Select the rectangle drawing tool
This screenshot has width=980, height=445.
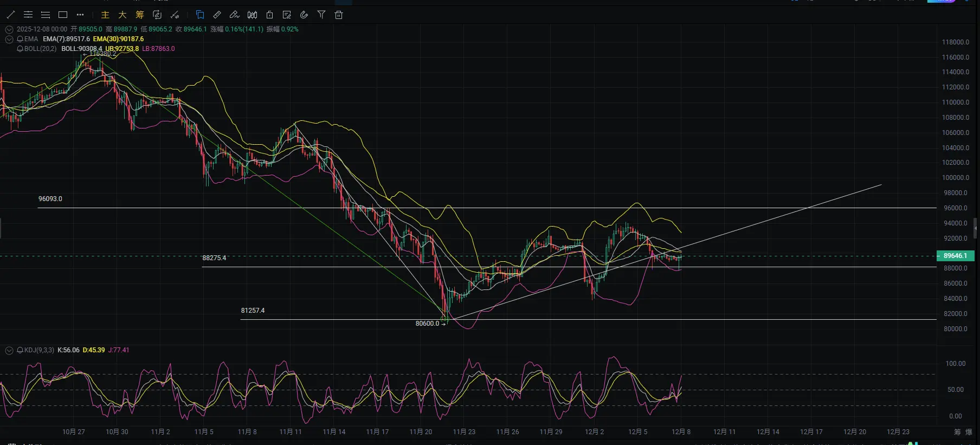(63, 15)
